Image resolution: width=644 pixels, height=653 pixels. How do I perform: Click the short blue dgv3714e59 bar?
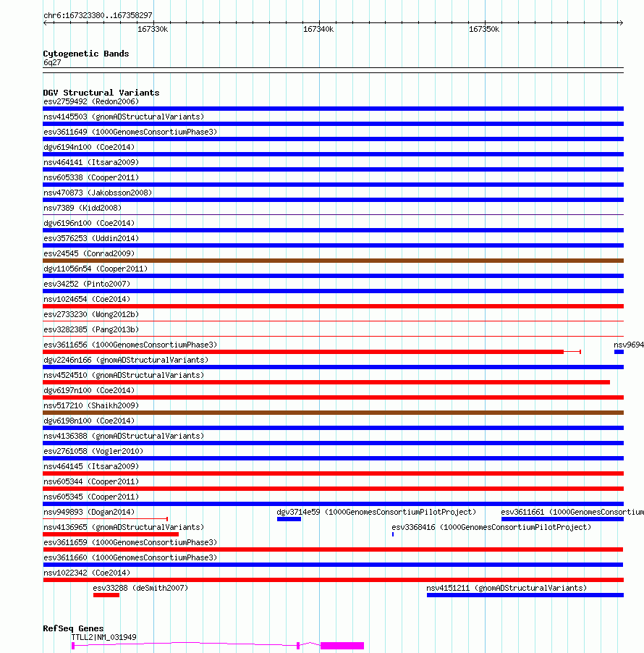point(289,519)
